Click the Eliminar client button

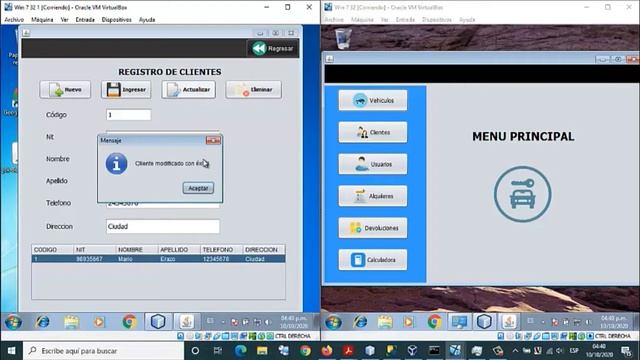pyautogui.click(x=253, y=89)
